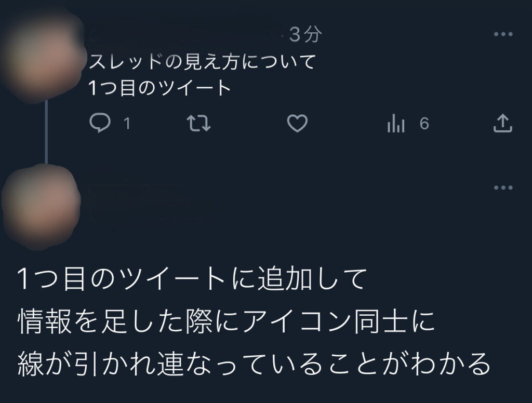
Task: Click the view count 6
Action: tap(424, 124)
